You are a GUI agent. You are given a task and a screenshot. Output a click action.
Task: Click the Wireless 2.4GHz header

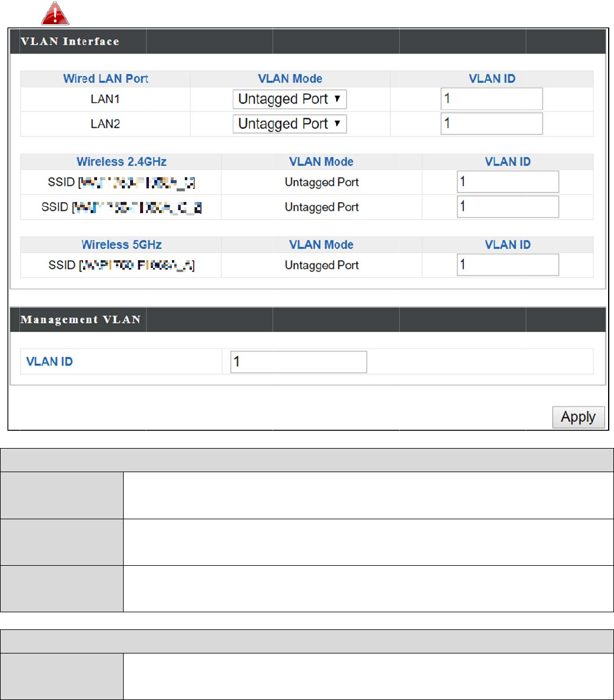pyautogui.click(x=121, y=162)
